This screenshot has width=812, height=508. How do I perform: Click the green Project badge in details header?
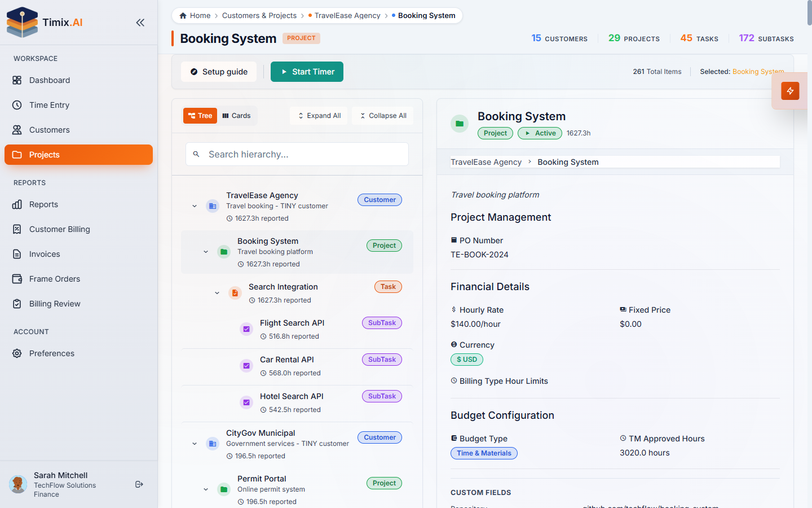495,133
